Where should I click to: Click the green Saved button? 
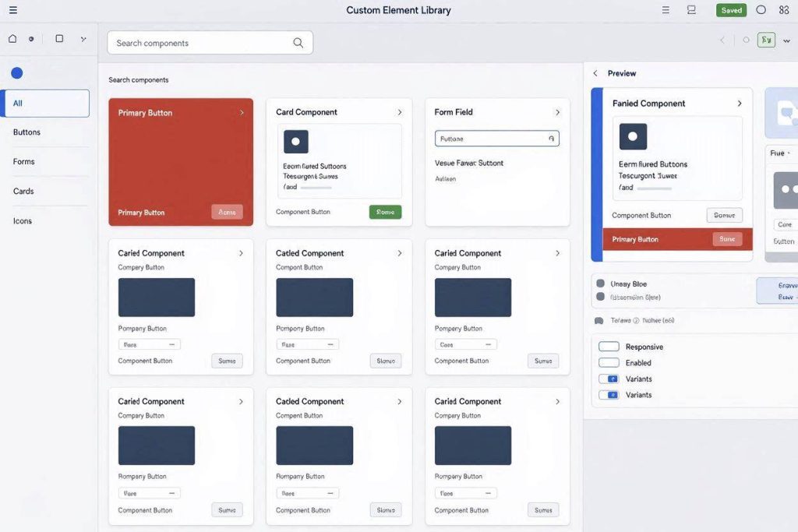pos(731,10)
